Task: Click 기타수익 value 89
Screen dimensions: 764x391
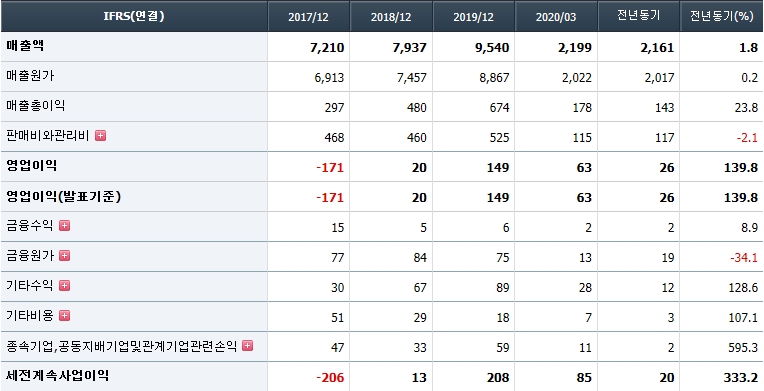Action: pos(503,288)
